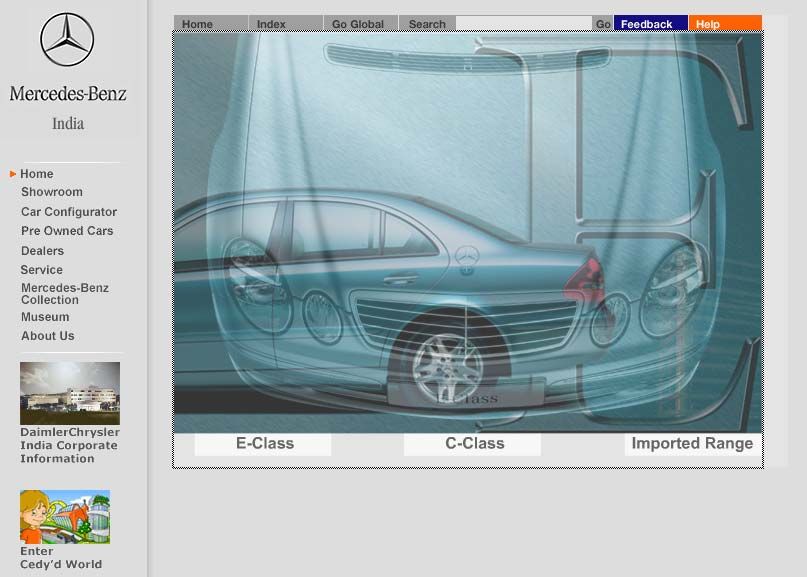Click the India text under wordmark
The image size is (807, 577).
(68, 124)
